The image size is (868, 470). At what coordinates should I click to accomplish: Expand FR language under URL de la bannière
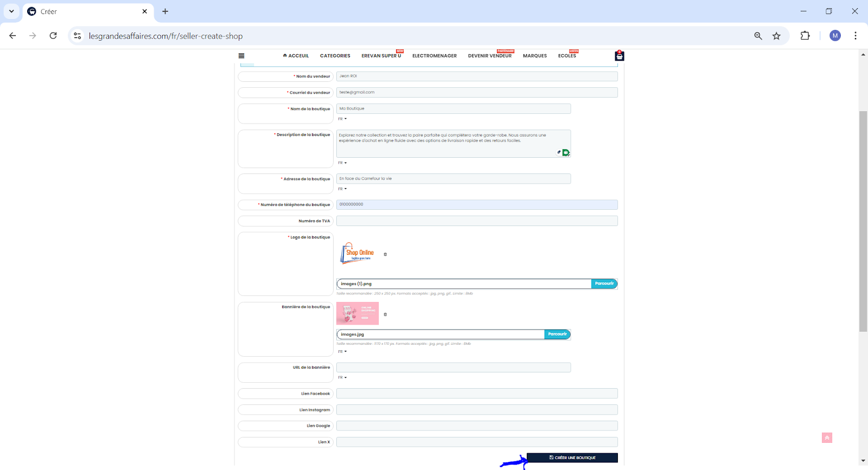[342, 377]
